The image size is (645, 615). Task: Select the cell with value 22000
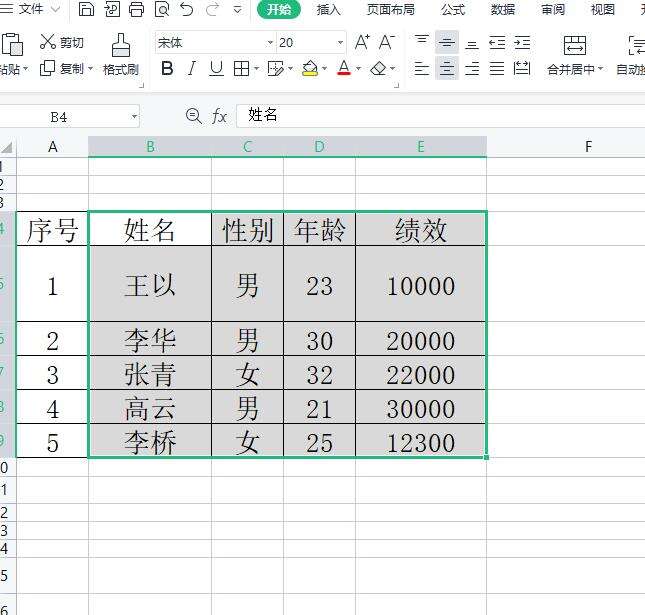click(421, 373)
